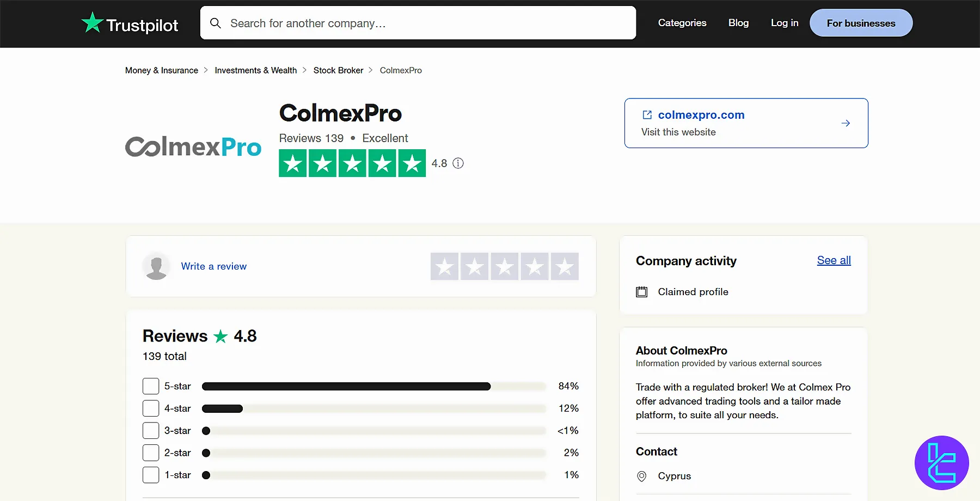Screen dimensions: 980x501
Task: Click the calendar icon next to Claimed profile
Action: 642,292
